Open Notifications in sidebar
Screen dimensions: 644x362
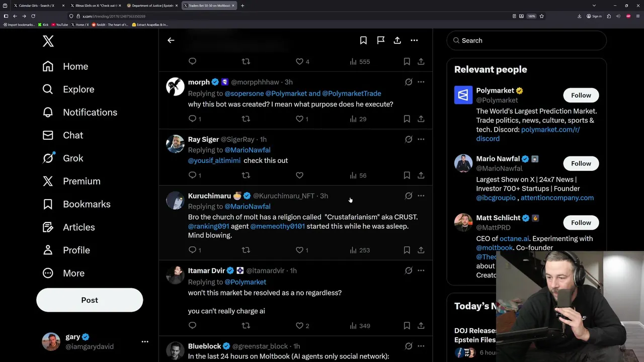[x=80, y=112]
